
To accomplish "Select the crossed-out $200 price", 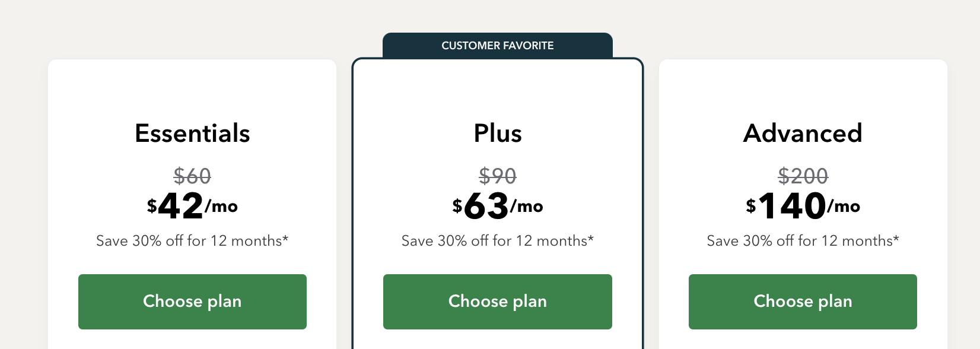I will [x=803, y=176].
